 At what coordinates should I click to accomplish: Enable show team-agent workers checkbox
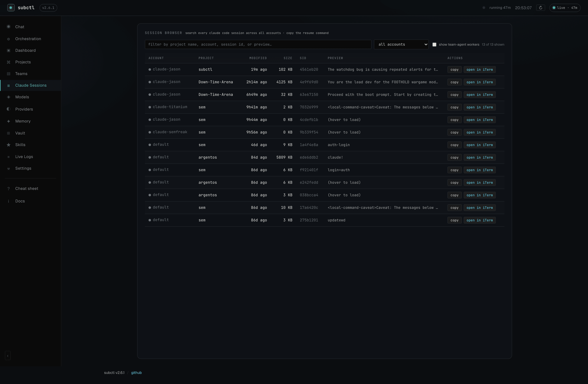click(434, 45)
